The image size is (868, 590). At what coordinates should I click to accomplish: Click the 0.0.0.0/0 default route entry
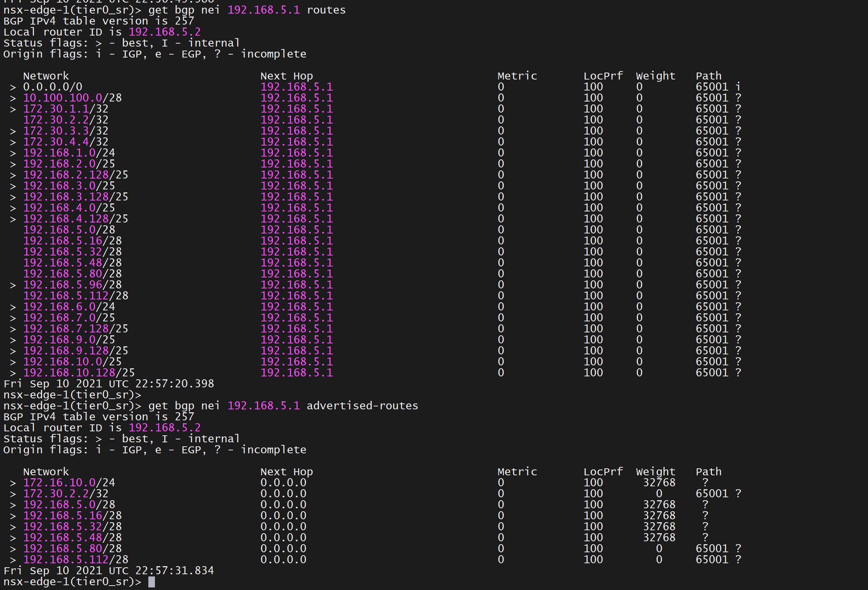(52, 87)
